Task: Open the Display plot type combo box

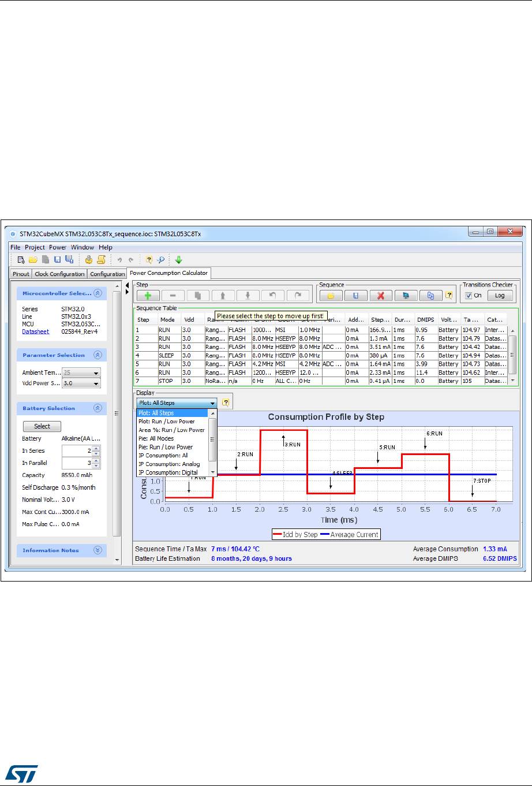Action: tap(177, 403)
